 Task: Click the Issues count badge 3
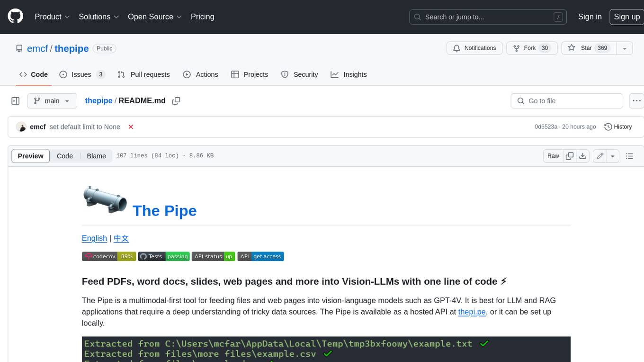[x=100, y=74]
